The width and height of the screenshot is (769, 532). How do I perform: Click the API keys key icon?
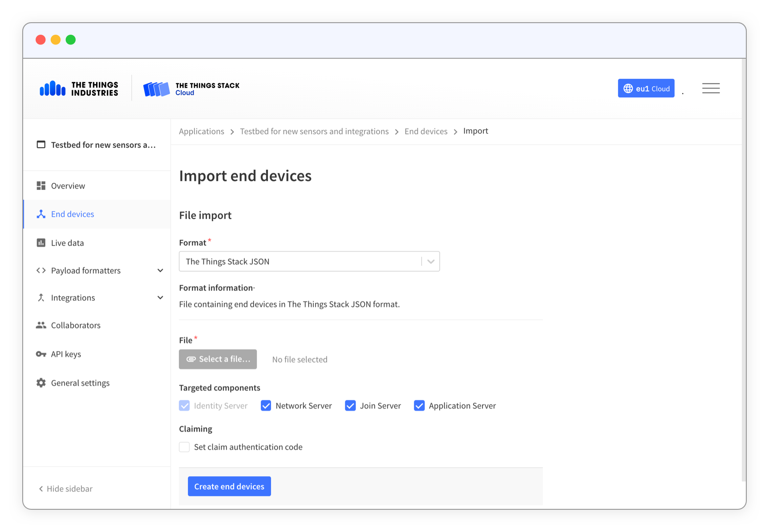41,354
